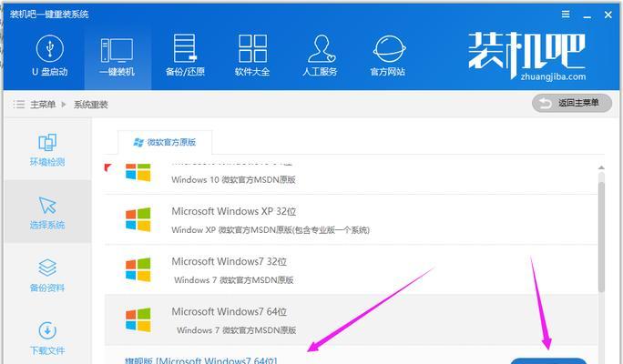623x364 pixels.
Task: Minimize the 装机吧 window
Action: [587, 15]
